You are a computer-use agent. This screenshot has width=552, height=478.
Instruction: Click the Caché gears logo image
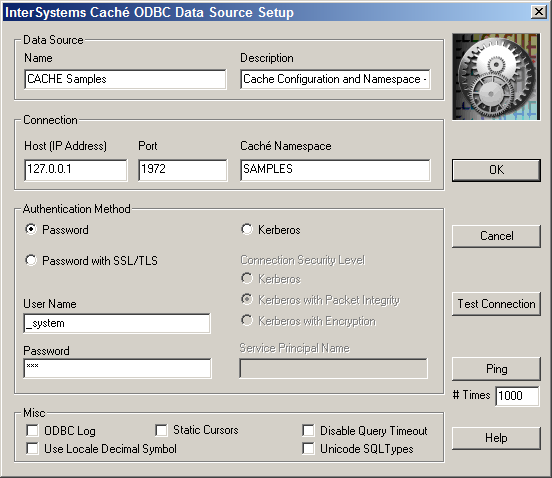(496, 77)
